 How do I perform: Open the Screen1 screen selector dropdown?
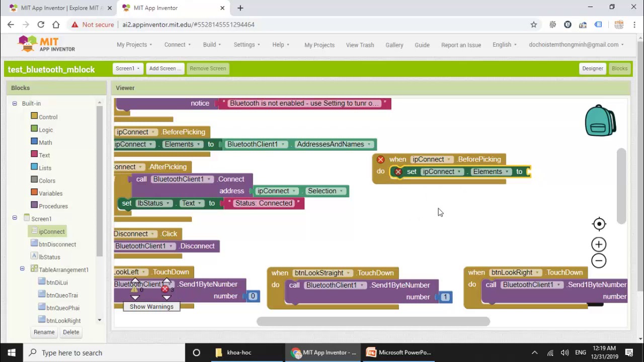(x=128, y=68)
